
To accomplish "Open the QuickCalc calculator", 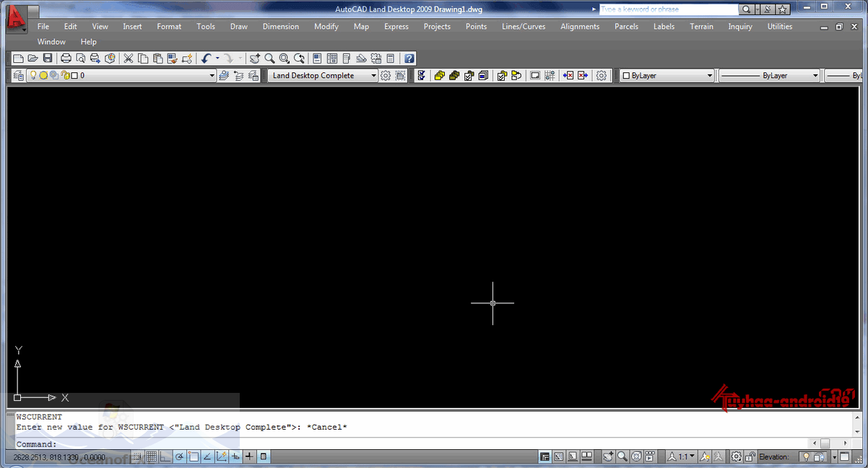I will [391, 58].
